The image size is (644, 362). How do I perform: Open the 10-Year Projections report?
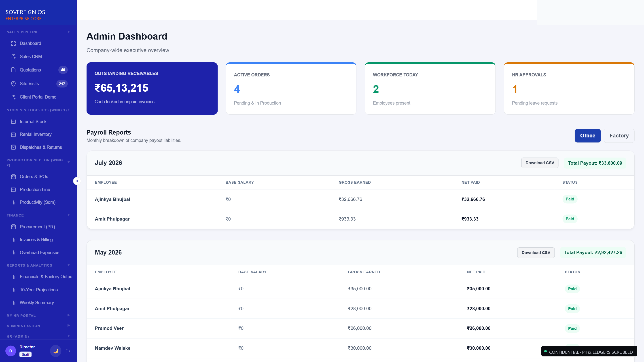tap(38, 290)
